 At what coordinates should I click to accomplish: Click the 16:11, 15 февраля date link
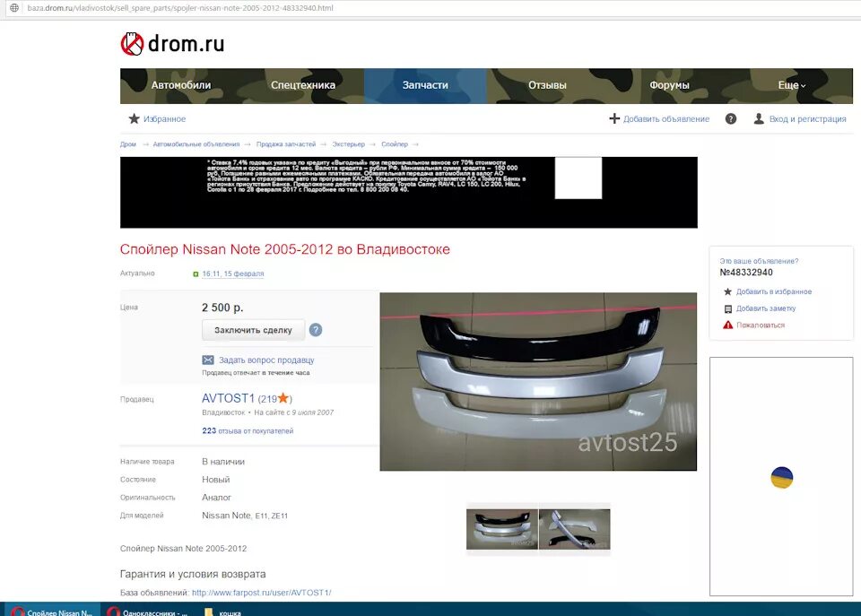point(233,273)
